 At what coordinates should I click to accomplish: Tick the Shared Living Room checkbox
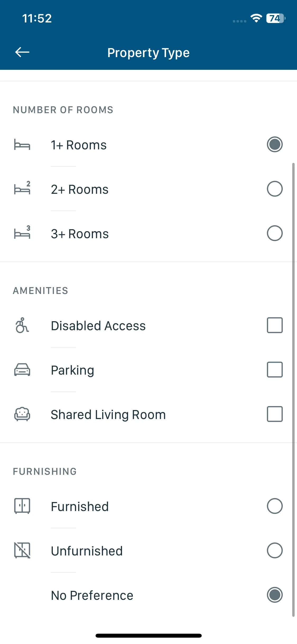point(275,414)
